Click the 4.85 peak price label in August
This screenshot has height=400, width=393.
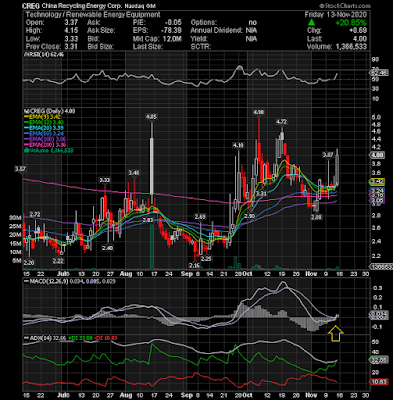pyautogui.click(x=151, y=117)
